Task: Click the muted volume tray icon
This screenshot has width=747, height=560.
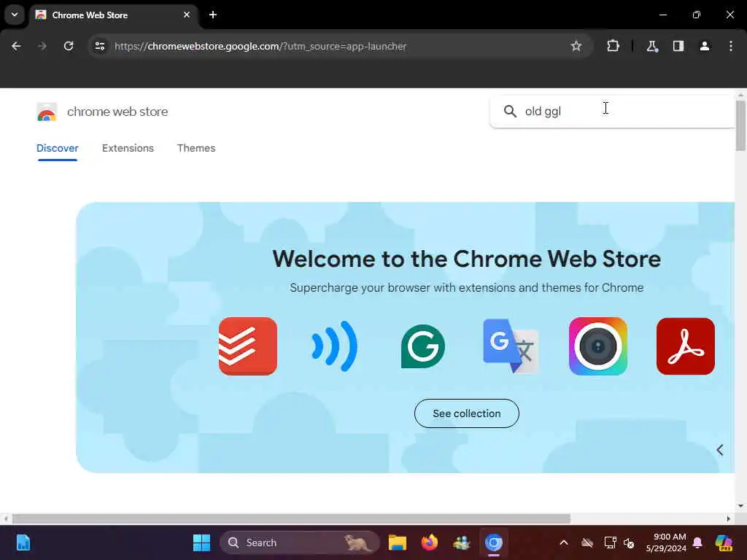Action: 629,542
